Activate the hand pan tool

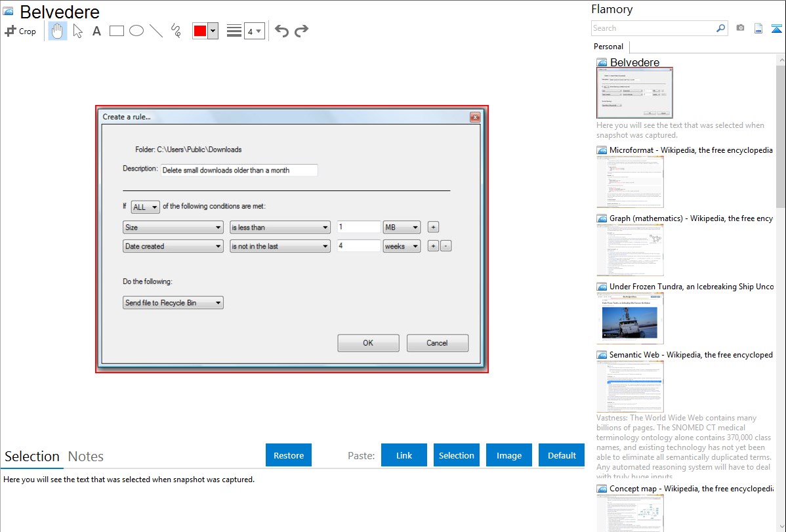coord(58,31)
